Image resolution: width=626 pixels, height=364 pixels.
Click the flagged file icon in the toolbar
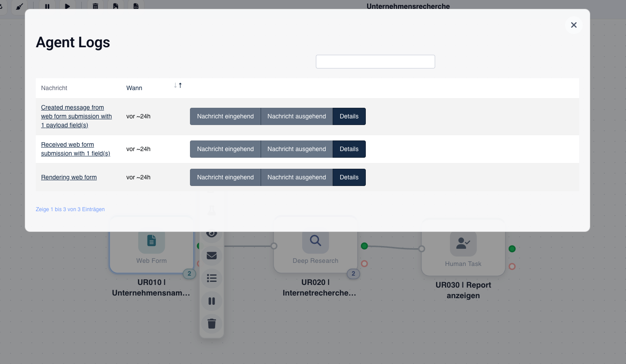pos(116,6)
